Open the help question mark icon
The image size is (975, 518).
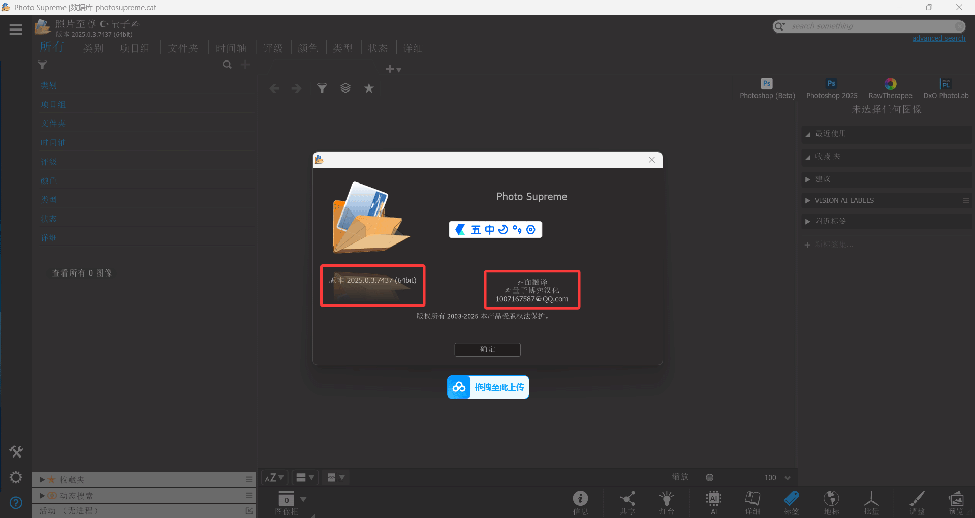click(x=16, y=502)
